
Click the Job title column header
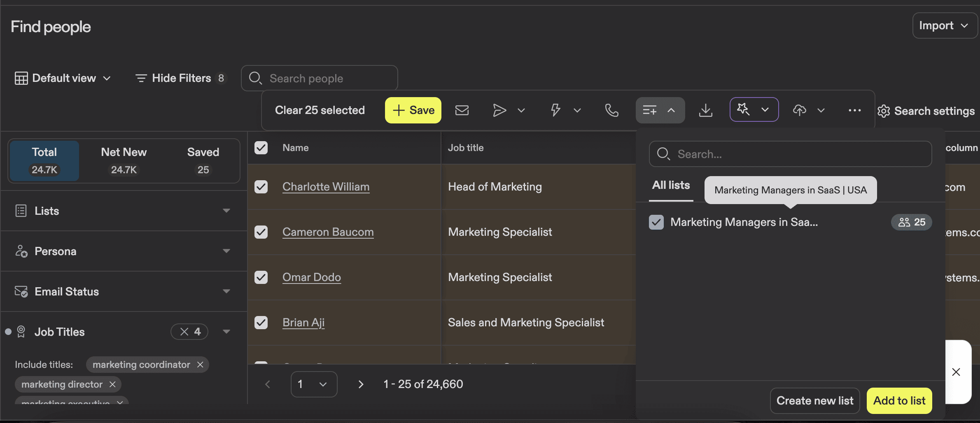point(466,148)
